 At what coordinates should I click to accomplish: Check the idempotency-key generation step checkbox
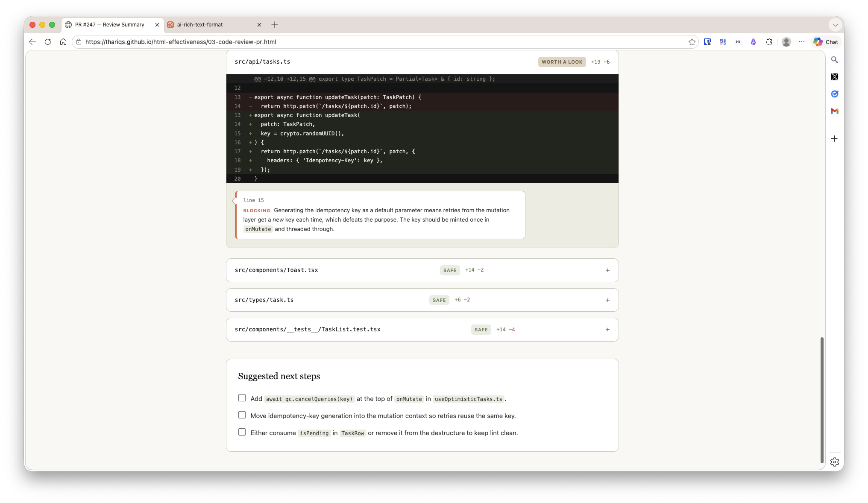pyautogui.click(x=242, y=415)
